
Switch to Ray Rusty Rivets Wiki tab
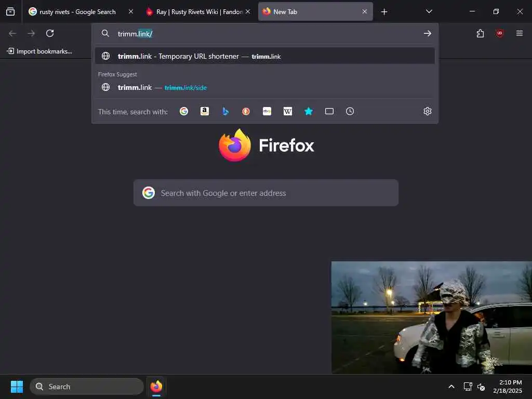[198, 11]
